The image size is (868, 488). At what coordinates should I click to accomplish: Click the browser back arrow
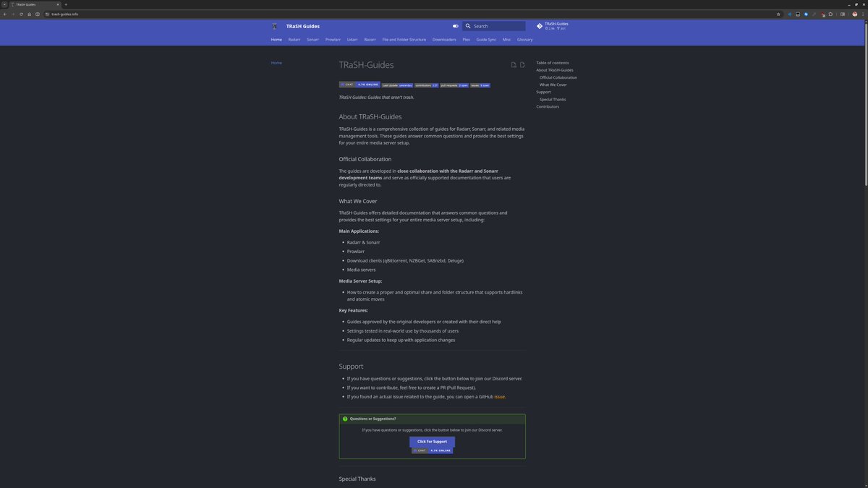5,14
